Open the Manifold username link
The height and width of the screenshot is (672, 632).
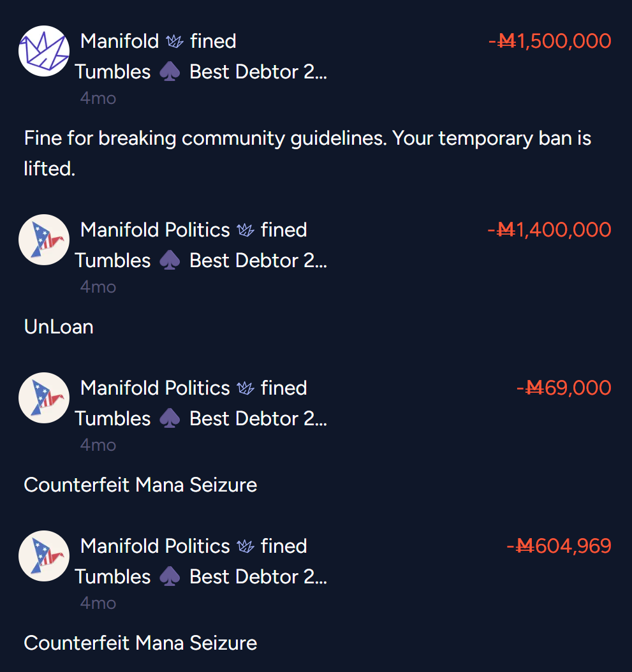(x=120, y=41)
